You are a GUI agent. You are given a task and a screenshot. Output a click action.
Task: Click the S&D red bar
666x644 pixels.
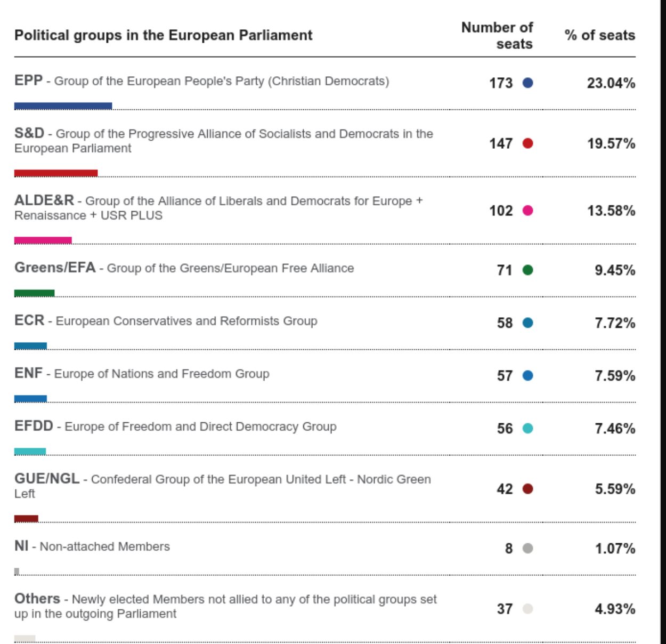click(56, 173)
